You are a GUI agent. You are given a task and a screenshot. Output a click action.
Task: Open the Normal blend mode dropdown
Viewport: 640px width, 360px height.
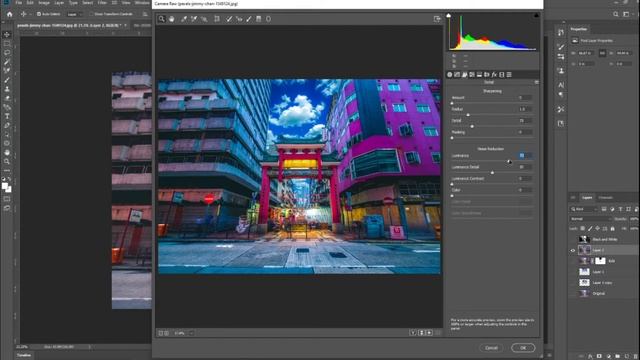coord(590,219)
